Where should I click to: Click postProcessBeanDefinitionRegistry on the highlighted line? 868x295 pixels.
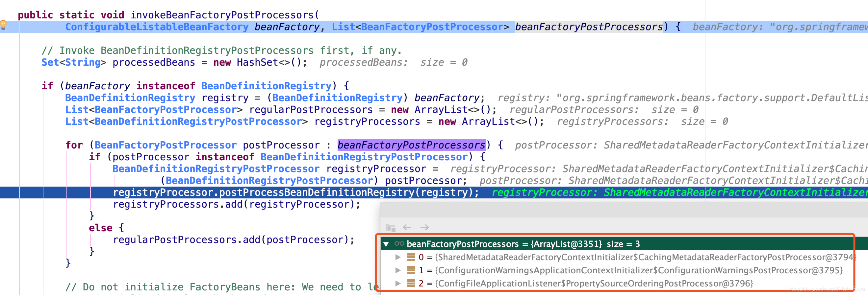317,193
